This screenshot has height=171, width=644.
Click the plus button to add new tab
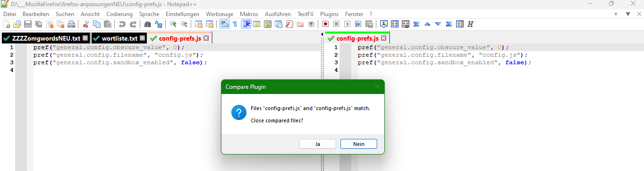pyautogui.click(x=616, y=14)
